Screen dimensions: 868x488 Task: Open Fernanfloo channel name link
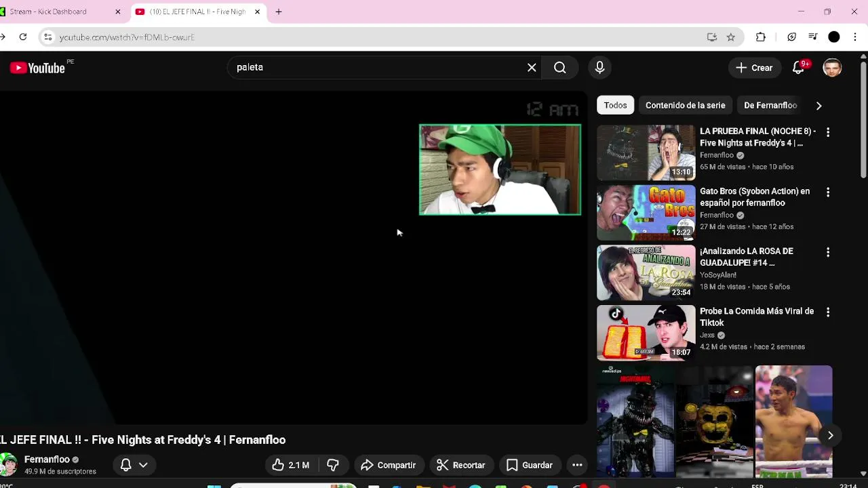point(47,460)
